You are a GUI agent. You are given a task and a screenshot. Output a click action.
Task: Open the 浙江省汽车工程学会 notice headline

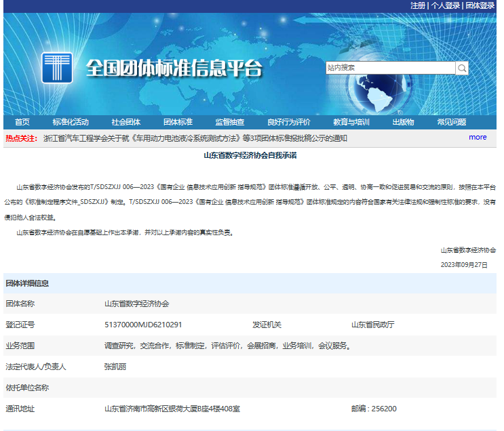pos(195,138)
